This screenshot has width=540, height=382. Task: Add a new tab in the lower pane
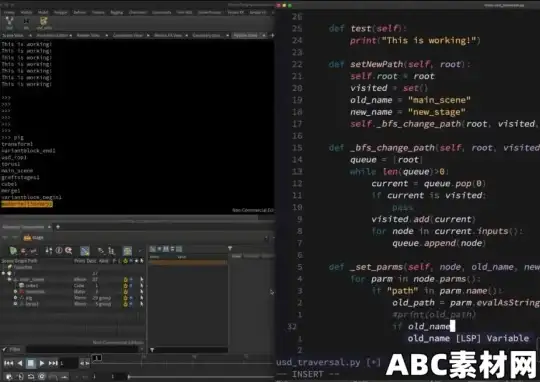[x=58, y=227]
